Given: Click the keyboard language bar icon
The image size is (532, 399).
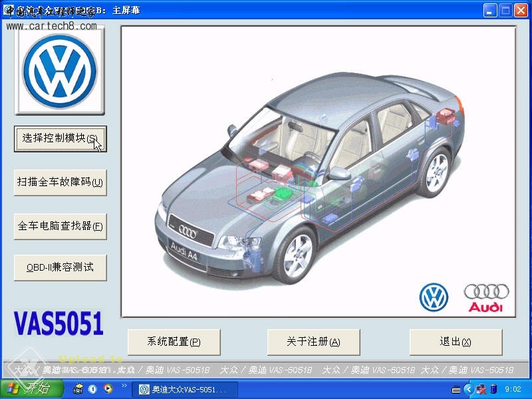Looking at the screenshot, I should [456, 390].
